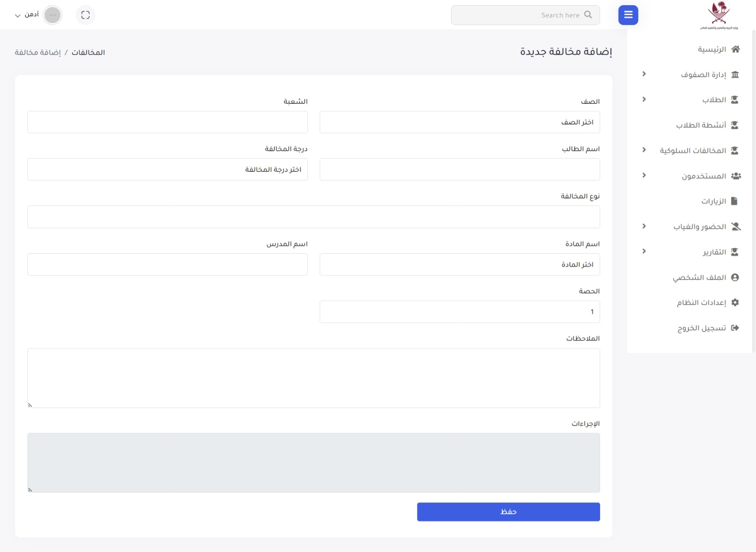The height and width of the screenshot is (552, 756).
Task: Click the logout icon beside تسجيل الخروج
Action: click(x=735, y=328)
